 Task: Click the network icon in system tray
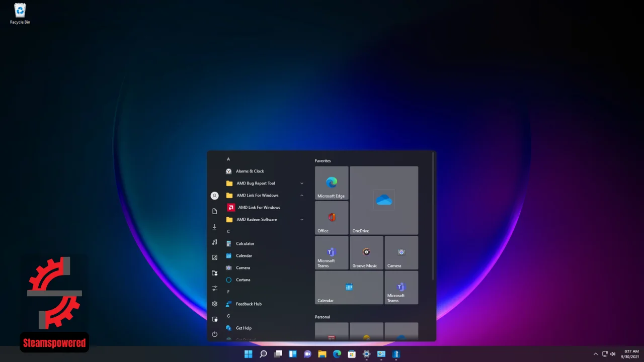(605, 354)
